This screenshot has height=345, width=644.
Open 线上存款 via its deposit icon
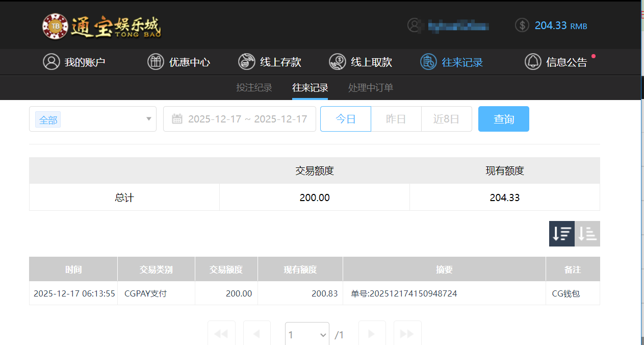tap(246, 62)
